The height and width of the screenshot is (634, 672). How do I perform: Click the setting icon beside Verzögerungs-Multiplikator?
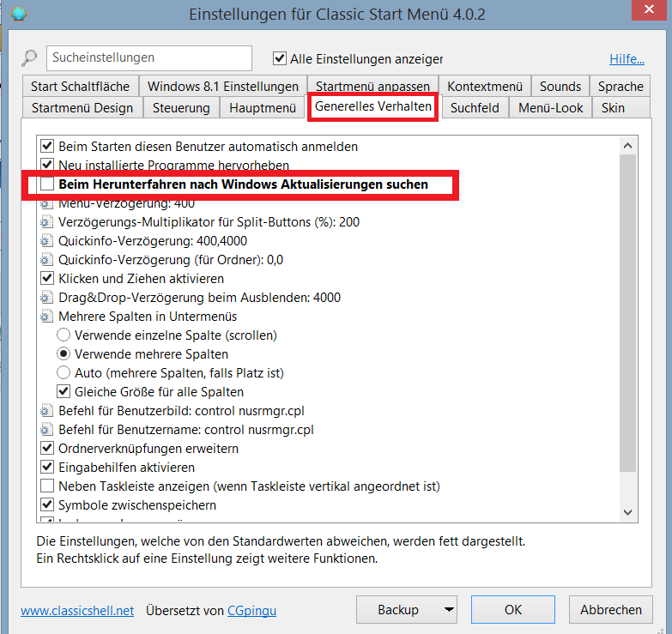[46, 222]
